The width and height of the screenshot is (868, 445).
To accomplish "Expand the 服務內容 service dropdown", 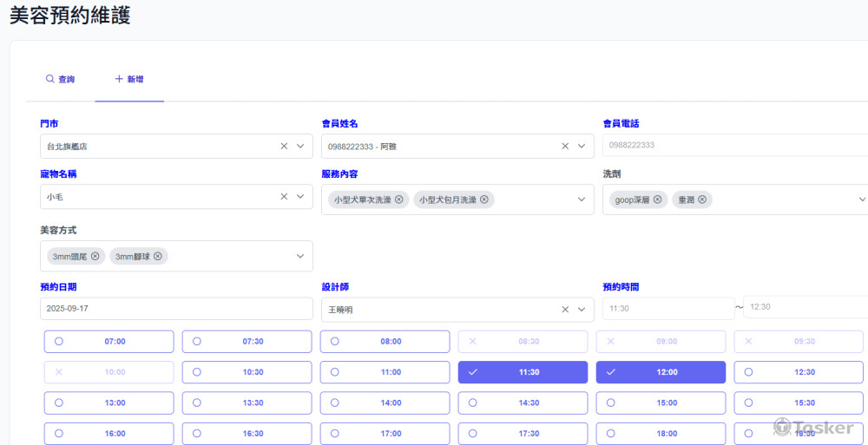I will (x=582, y=200).
